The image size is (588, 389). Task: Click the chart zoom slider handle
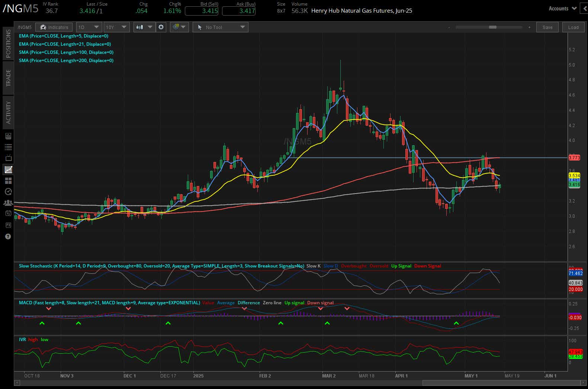[493, 27]
